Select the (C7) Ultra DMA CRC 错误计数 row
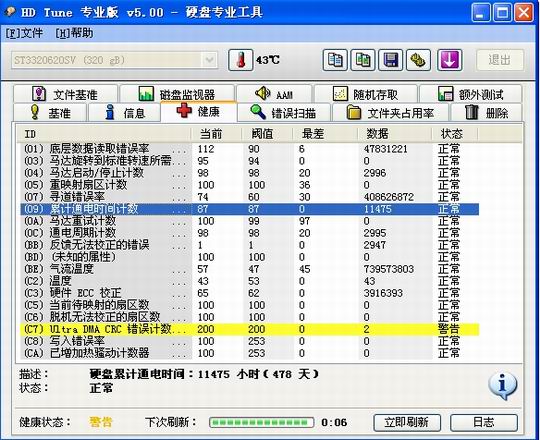Viewport: 540px width, 440px height. coord(250,329)
